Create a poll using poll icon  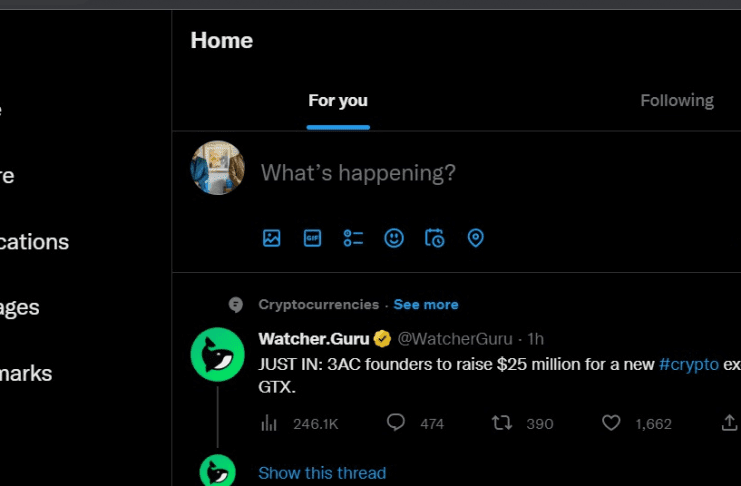point(353,238)
